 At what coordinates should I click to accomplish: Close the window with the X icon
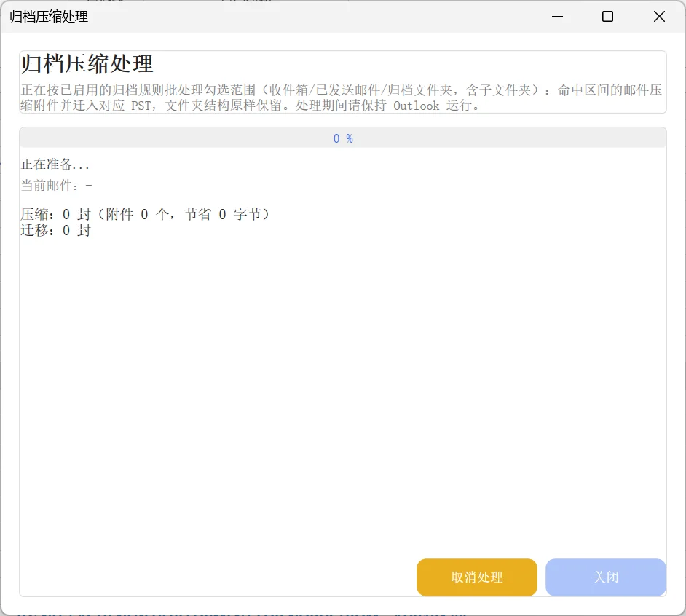click(x=659, y=17)
